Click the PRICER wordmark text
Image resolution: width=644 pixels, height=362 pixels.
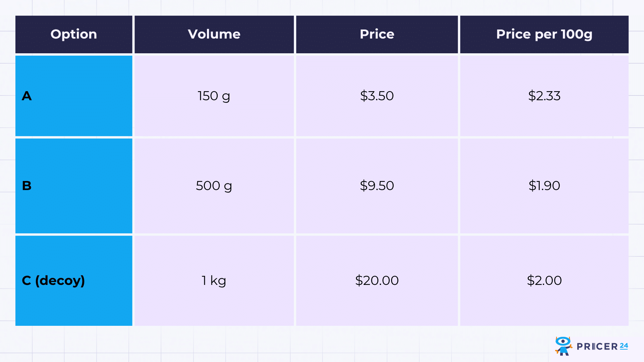coord(597,347)
